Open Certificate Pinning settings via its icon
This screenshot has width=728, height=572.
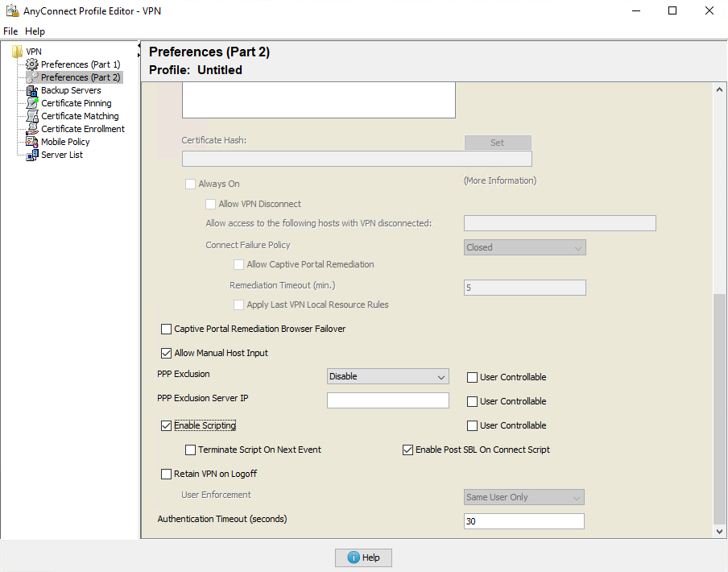tap(32, 103)
